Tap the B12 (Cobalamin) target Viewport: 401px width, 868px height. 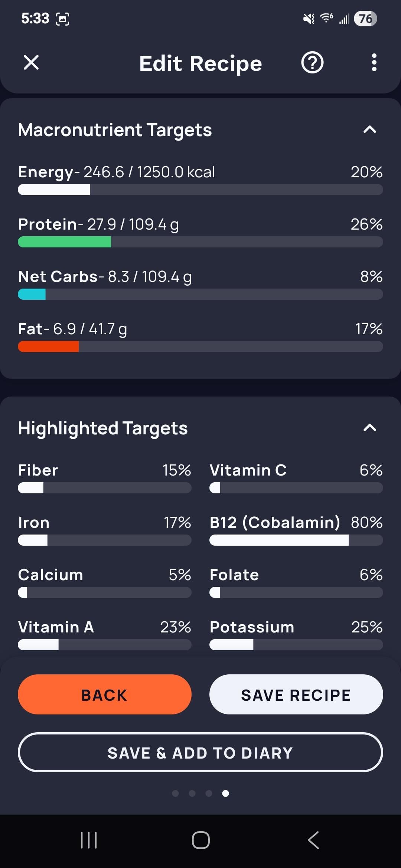(296, 530)
